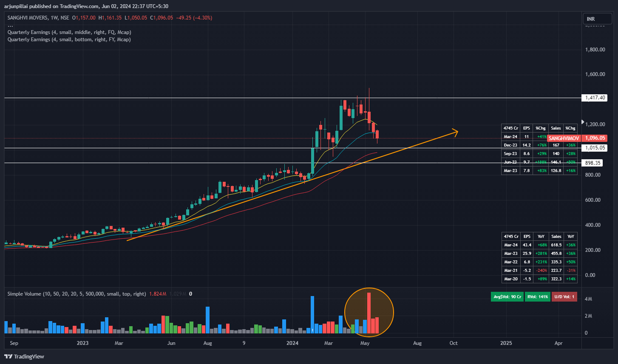The height and width of the screenshot is (364, 618).
Task: Click the 322.3 sales cell
Action: [556, 279]
